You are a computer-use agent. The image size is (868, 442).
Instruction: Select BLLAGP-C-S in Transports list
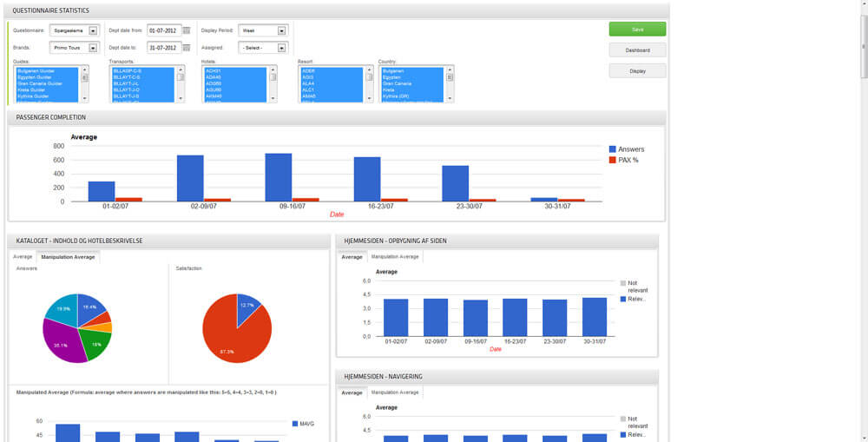click(x=143, y=71)
